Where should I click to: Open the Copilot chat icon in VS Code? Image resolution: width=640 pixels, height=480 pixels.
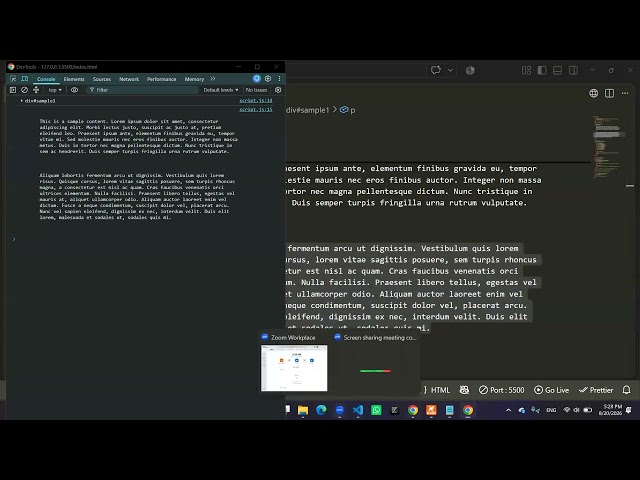436,70
